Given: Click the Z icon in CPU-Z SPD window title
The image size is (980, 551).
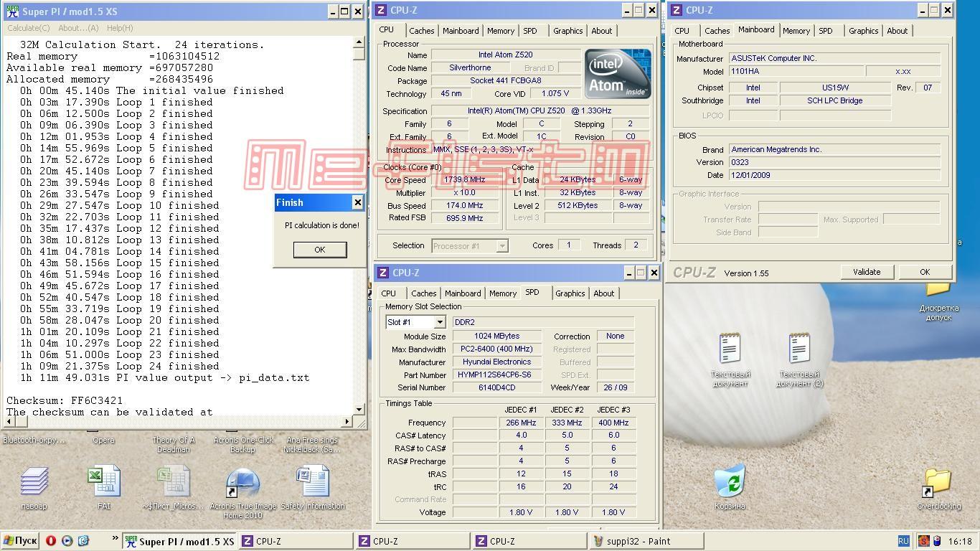Looking at the screenshot, I should (x=384, y=273).
